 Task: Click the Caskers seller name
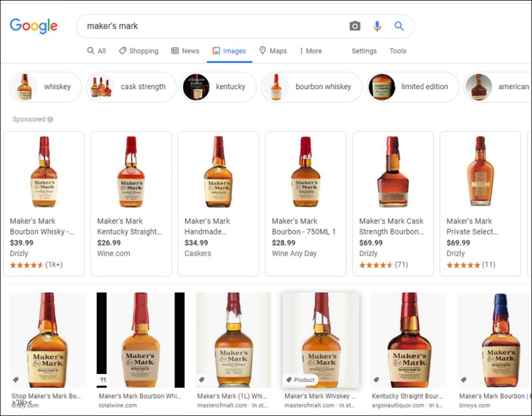pyautogui.click(x=198, y=254)
